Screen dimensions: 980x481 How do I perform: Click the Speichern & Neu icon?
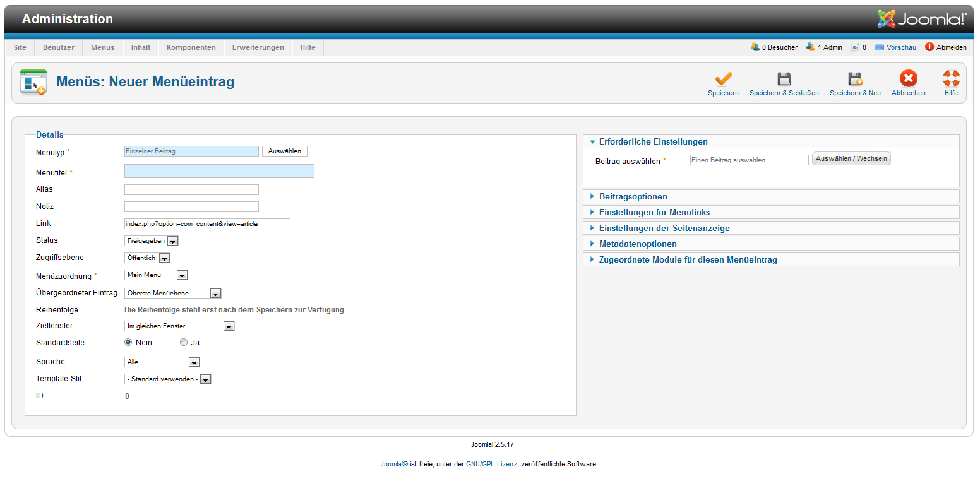[x=855, y=79]
